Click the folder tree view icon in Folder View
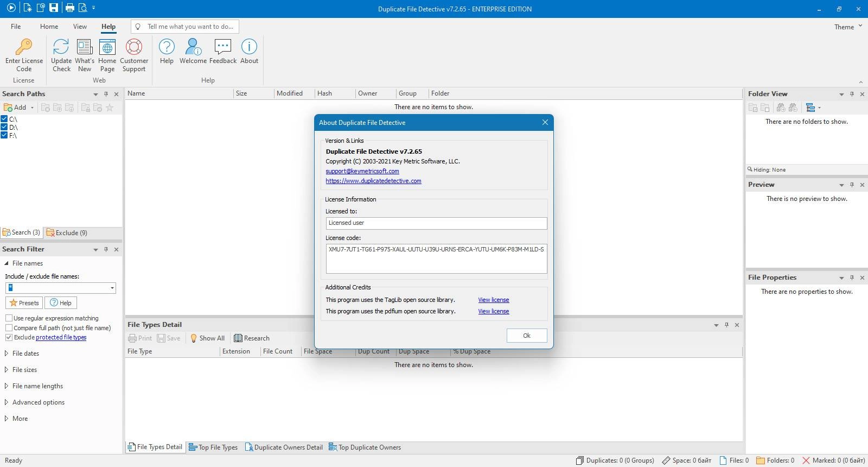This screenshot has height=467, width=868. (810, 108)
